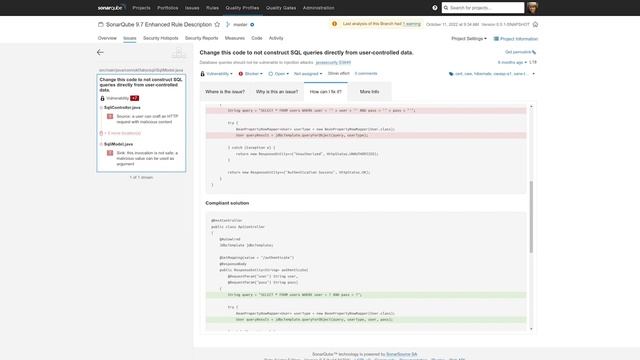The height and width of the screenshot is (360, 640).
Task: Expand the issue tags dropdown arrow
Action: [x=533, y=74]
